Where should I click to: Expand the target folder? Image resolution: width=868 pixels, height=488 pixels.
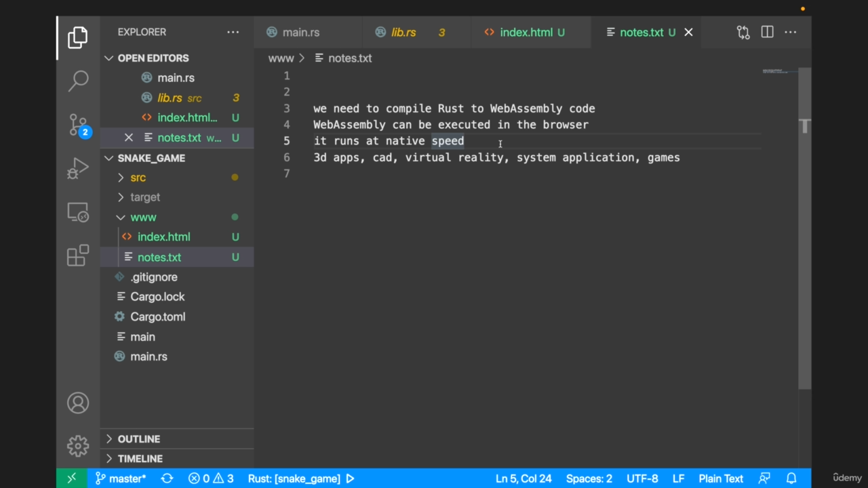pos(145,197)
